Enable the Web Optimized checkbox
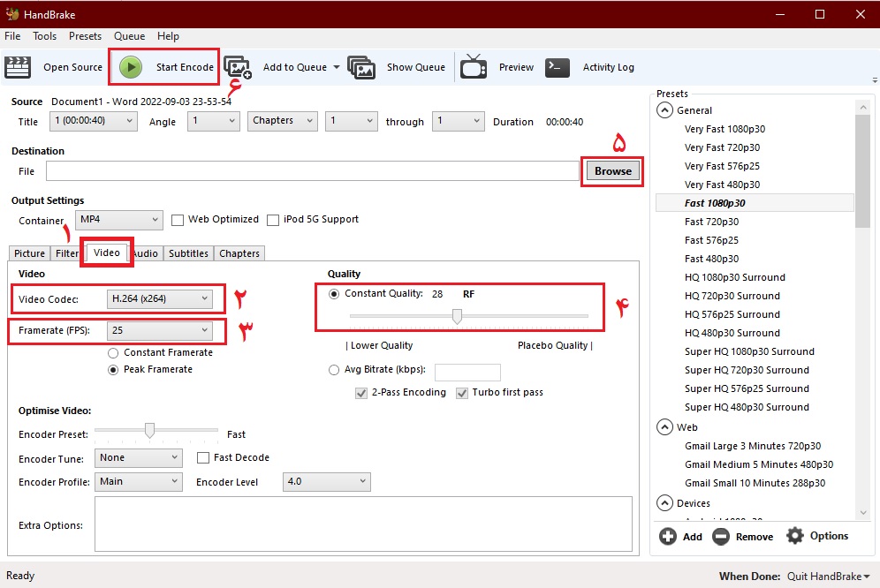880x588 pixels. [178, 220]
